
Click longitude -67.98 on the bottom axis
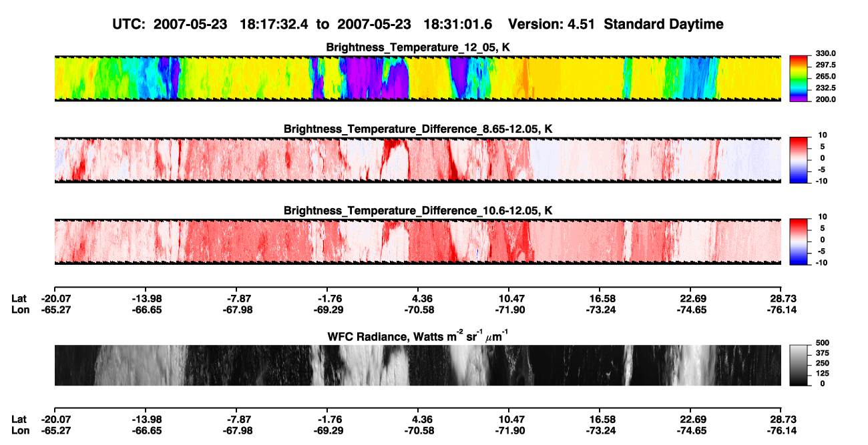point(238,430)
